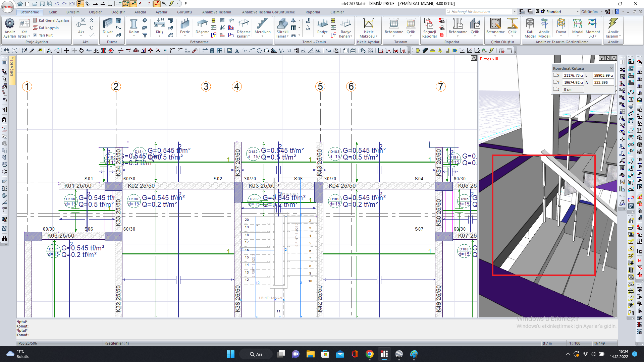Open the Çizimler tab
This screenshot has width=644, height=362.
[337, 12]
